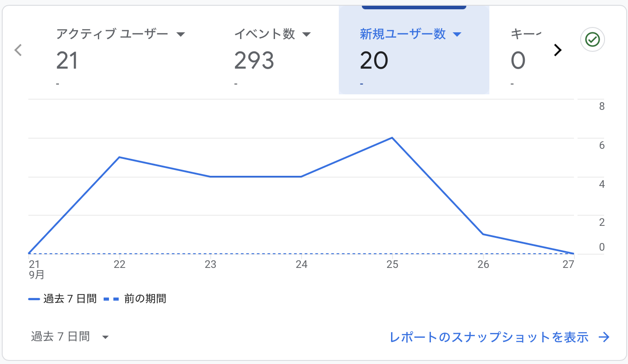Open レポートのスナップショットを表示 link

[x=489, y=337]
